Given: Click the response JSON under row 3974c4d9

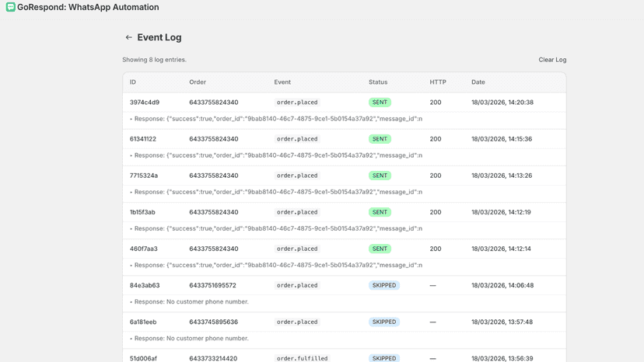Looking at the screenshot, I should point(276,119).
